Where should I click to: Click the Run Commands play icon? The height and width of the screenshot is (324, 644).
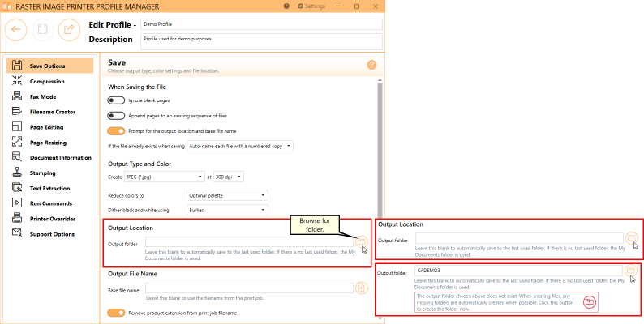click(17, 203)
